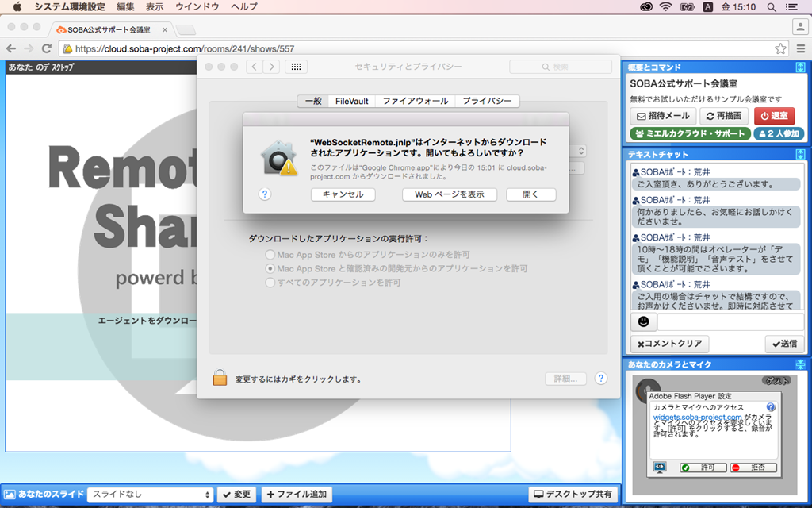Open the Apple menu
The height and width of the screenshot is (508, 812).
click(17, 6)
